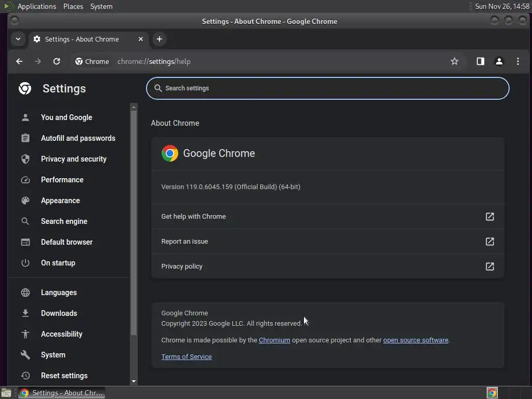Click Get help with Chrome
The height and width of the screenshot is (399, 532).
pos(328,217)
